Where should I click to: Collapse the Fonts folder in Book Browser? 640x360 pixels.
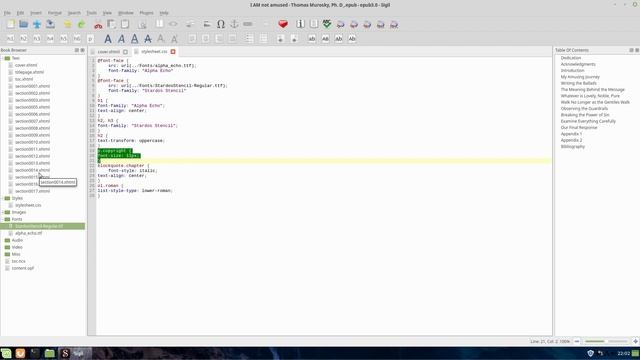coord(2,219)
